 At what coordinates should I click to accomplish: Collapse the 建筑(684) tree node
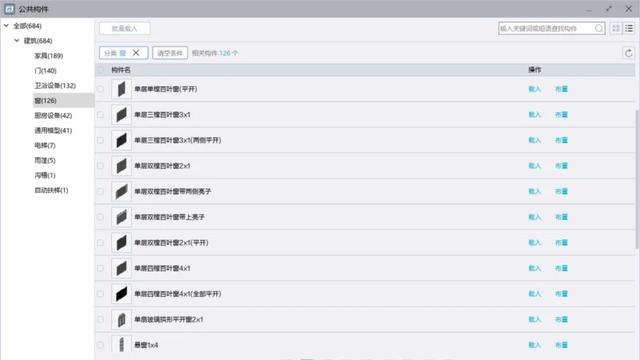click(17, 40)
